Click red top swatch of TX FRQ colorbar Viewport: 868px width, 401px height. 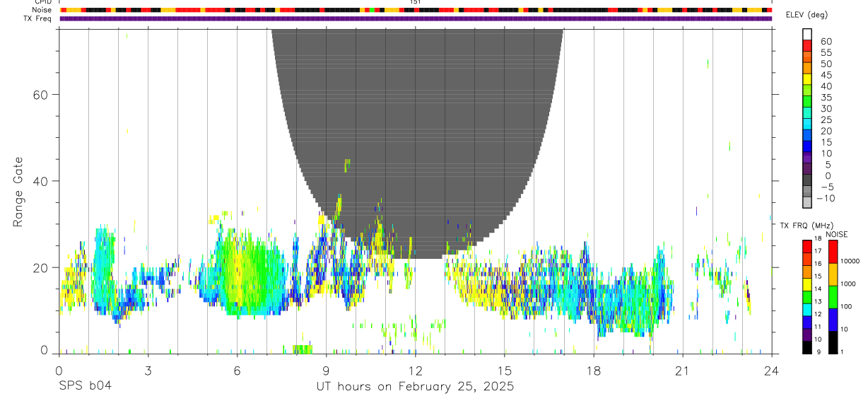(x=807, y=246)
